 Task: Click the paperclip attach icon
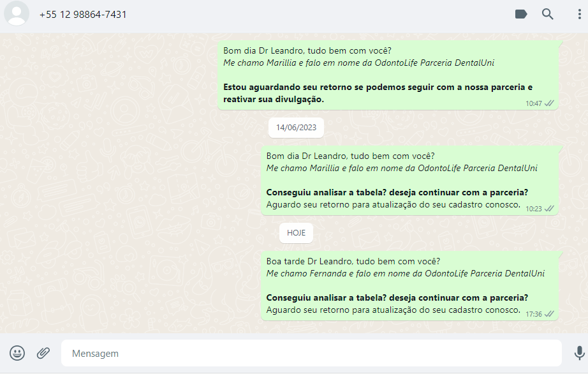click(43, 353)
